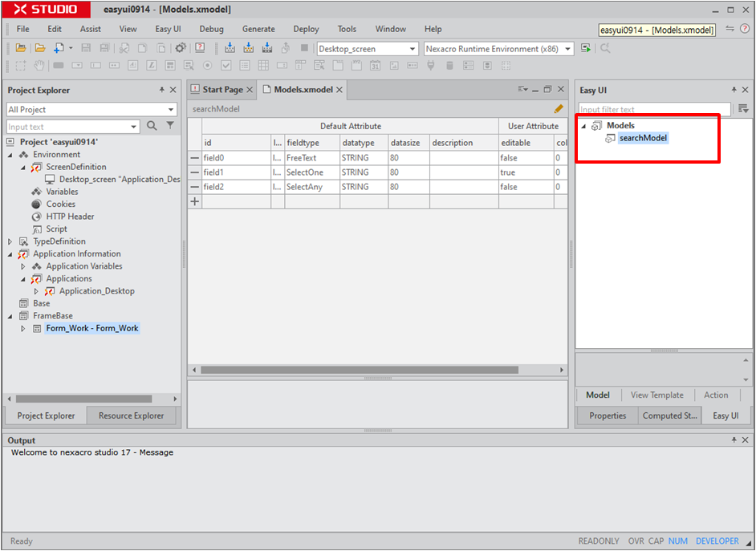Click the Easy UI filter text field
This screenshot has height=551, width=756.
pos(654,109)
